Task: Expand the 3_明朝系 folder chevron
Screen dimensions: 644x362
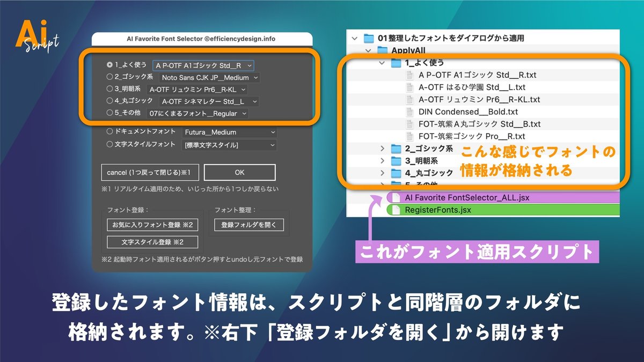Action: coord(382,161)
